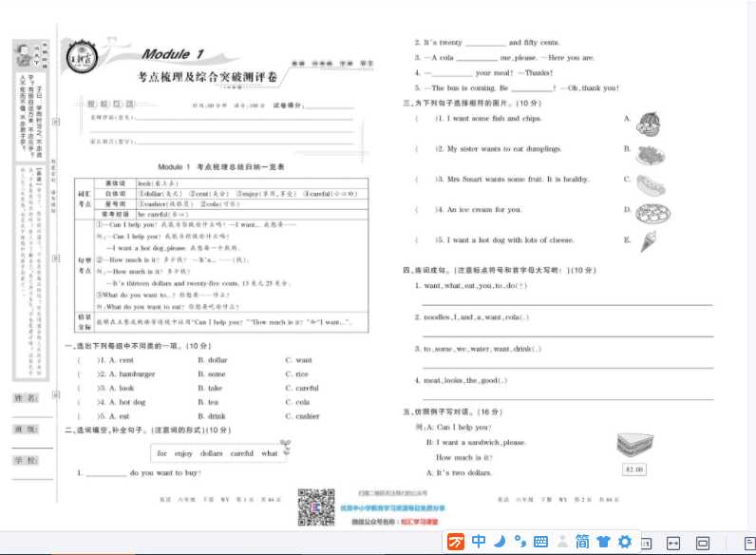Click the sandwich picture near the dialogue
The image size is (756, 555).
[x=635, y=445]
